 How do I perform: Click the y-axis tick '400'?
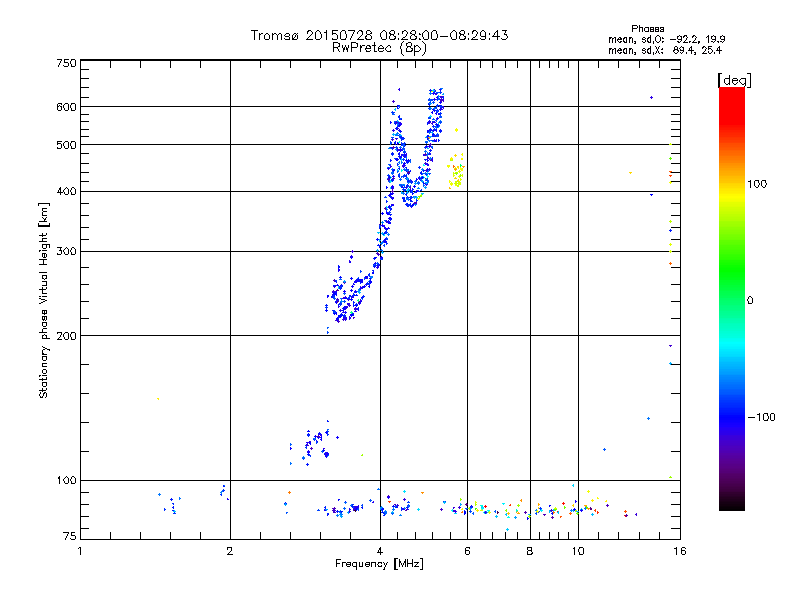pyautogui.click(x=67, y=191)
